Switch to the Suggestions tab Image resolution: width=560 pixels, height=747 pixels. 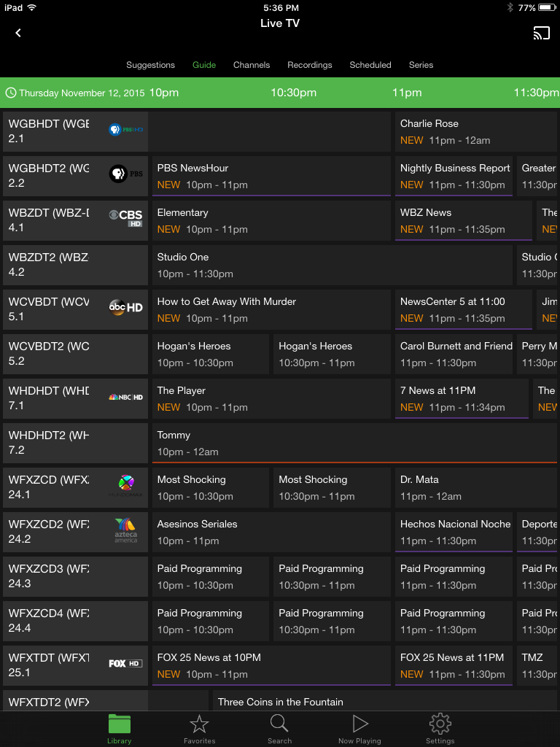(x=150, y=65)
